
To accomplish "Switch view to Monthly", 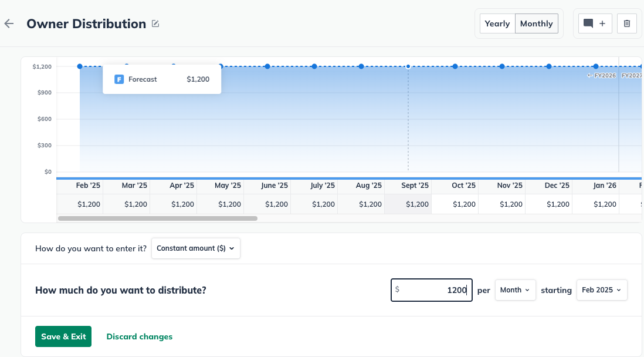I will point(536,24).
